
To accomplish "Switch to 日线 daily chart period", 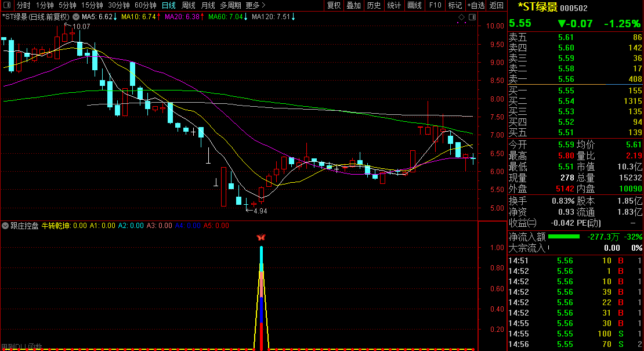I will point(168,5).
